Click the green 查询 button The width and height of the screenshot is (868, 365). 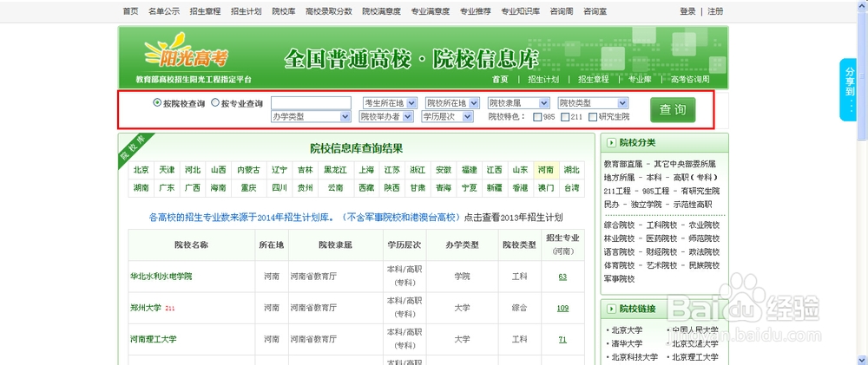coord(673,109)
